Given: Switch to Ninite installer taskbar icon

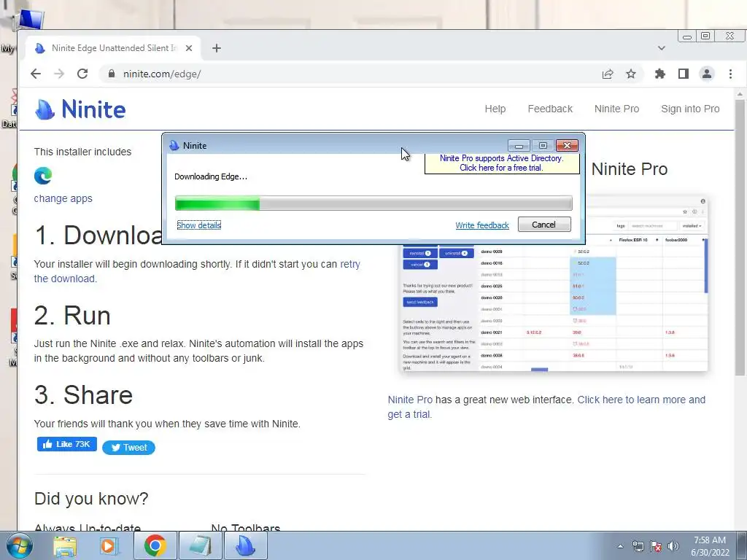Looking at the screenshot, I should [245, 546].
